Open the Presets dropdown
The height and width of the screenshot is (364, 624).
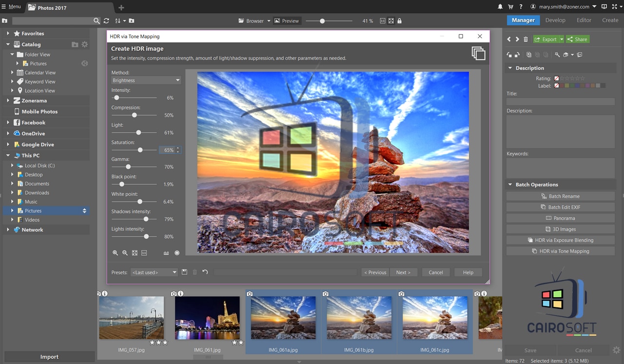pos(154,272)
